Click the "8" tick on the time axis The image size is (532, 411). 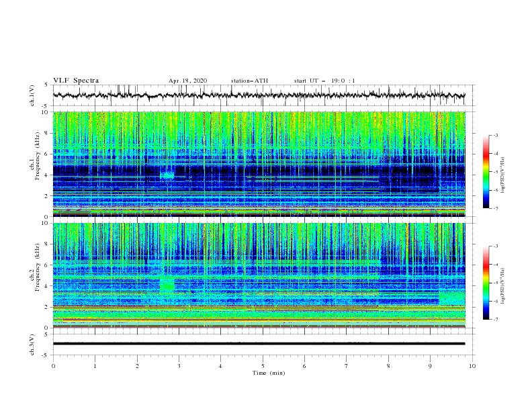[x=388, y=366]
